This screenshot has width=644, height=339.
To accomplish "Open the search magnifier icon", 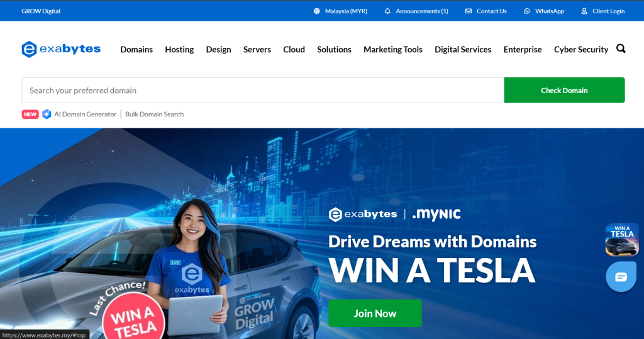I will click(x=621, y=49).
